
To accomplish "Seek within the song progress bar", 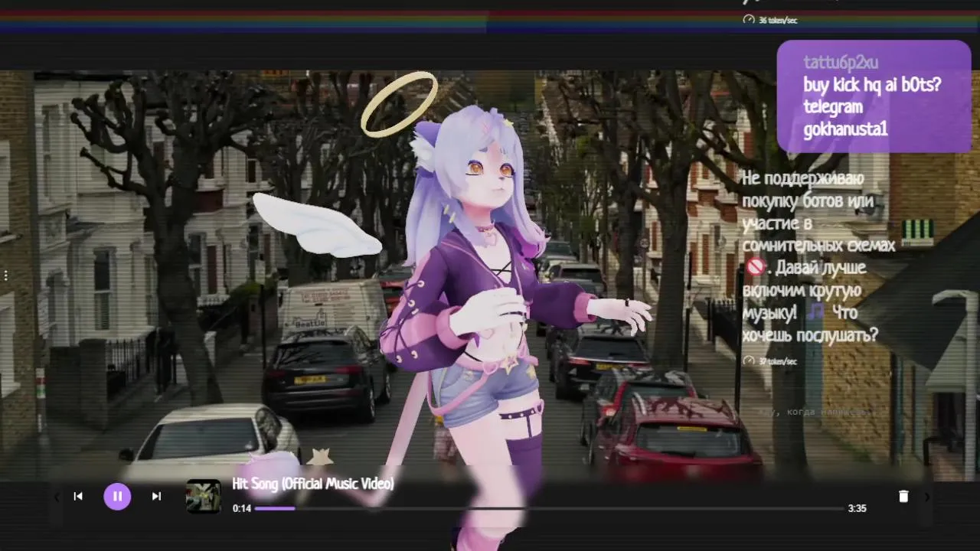I will [549, 508].
